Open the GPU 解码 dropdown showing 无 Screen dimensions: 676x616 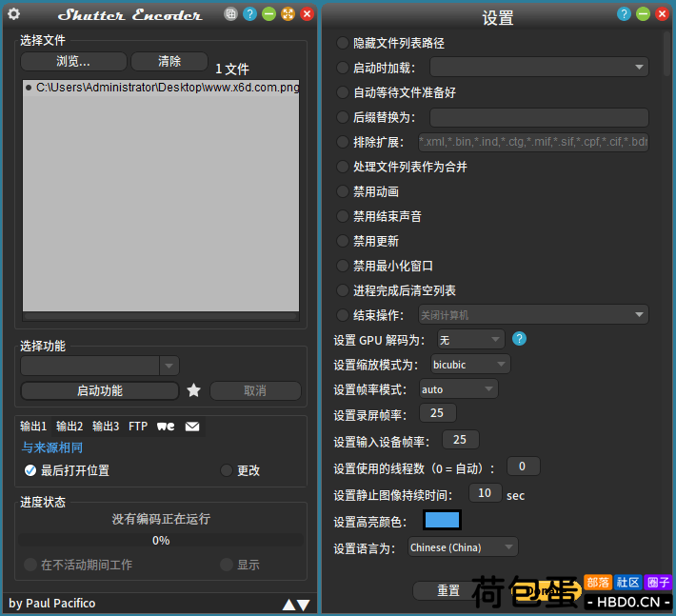[470, 340]
